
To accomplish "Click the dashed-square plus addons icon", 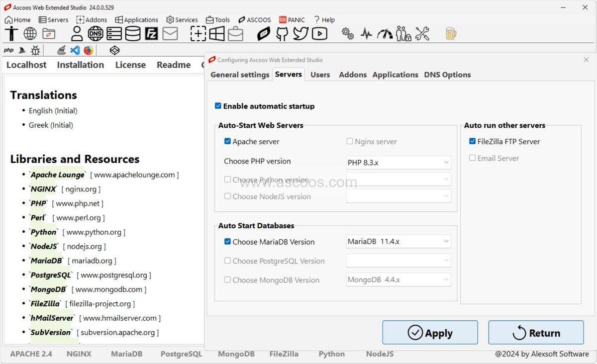I will coord(198,34).
